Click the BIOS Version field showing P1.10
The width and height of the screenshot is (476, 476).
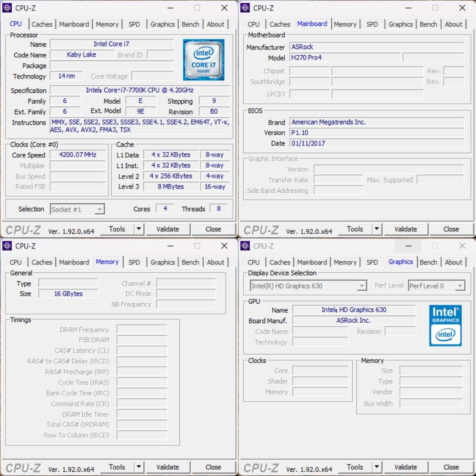pyautogui.click(x=377, y=133)
